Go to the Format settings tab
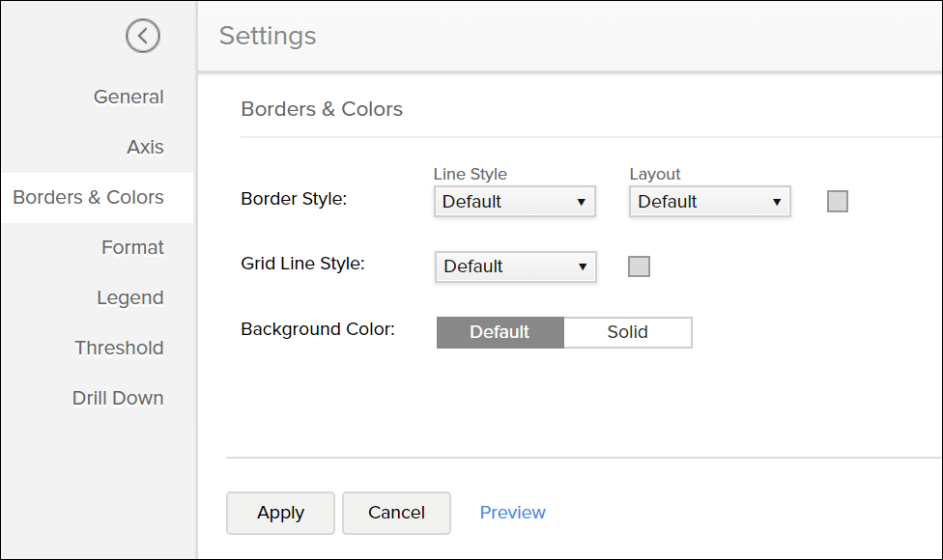This screenshot has width=943, height=560. tap(132, 247)
